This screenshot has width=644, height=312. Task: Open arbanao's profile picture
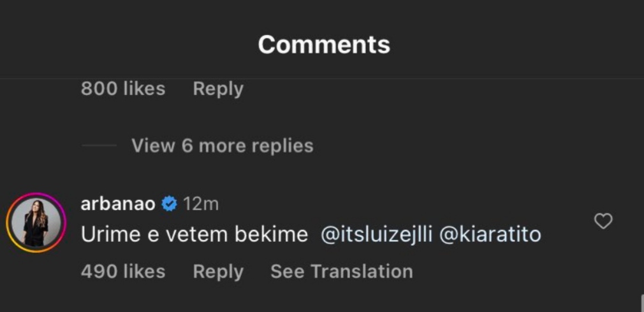coord(36,223)
